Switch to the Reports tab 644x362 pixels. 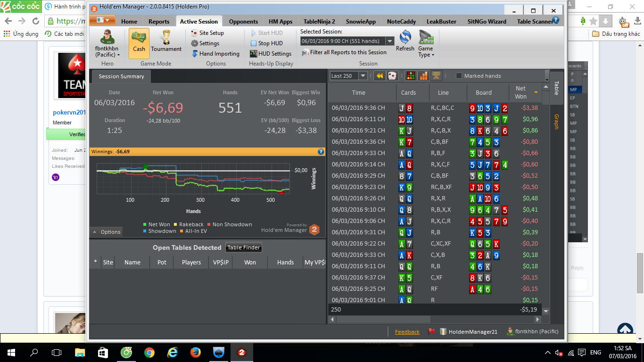(x=159, y=21)
